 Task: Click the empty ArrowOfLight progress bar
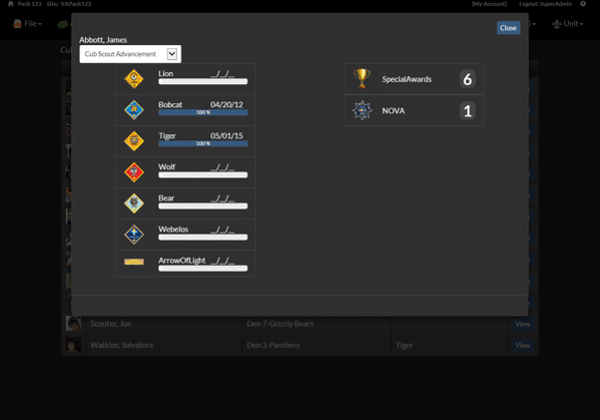[203, 269]
